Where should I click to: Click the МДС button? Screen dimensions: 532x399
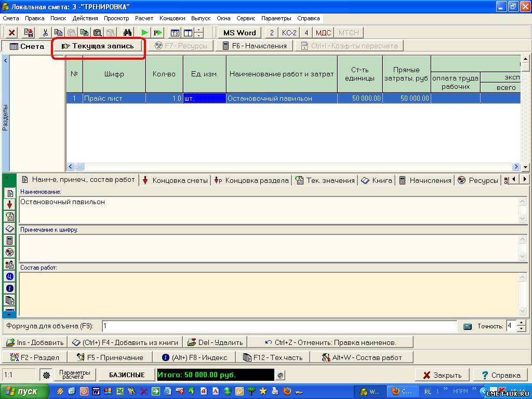[x=323, y=33]
